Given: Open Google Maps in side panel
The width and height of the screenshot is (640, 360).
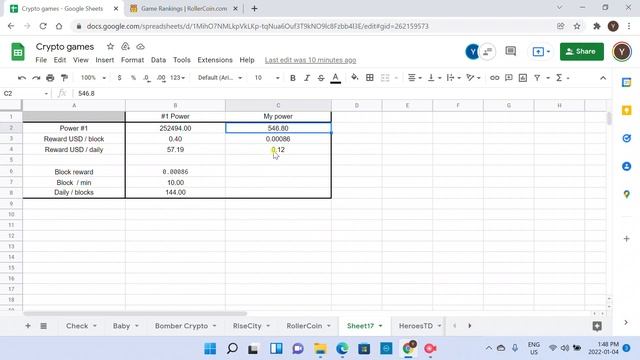Looking at the screenshot, I should 627,195.
